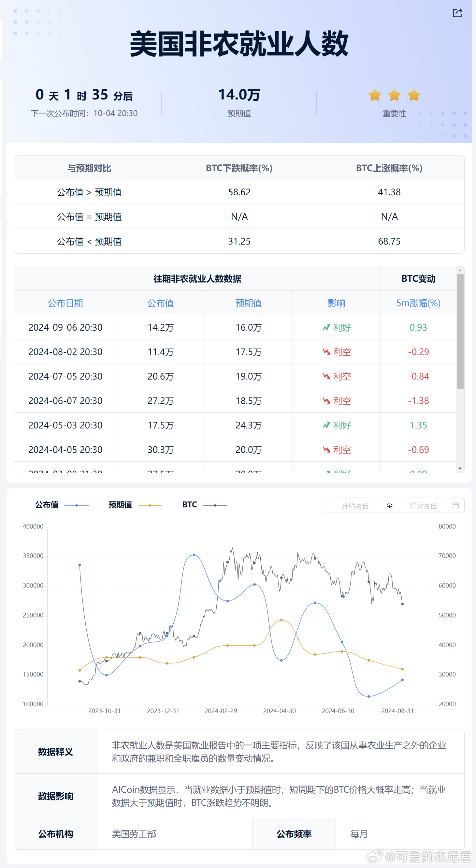Click the first gold importance star
Screen dimensions: 476x868
coord(374,95)
